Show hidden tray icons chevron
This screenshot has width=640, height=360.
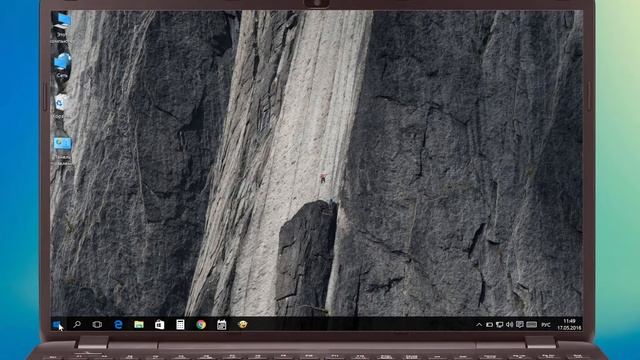(479, 325)
